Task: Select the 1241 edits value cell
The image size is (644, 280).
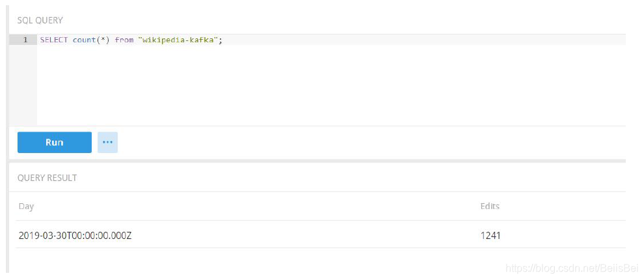Action: coord(490,235)
